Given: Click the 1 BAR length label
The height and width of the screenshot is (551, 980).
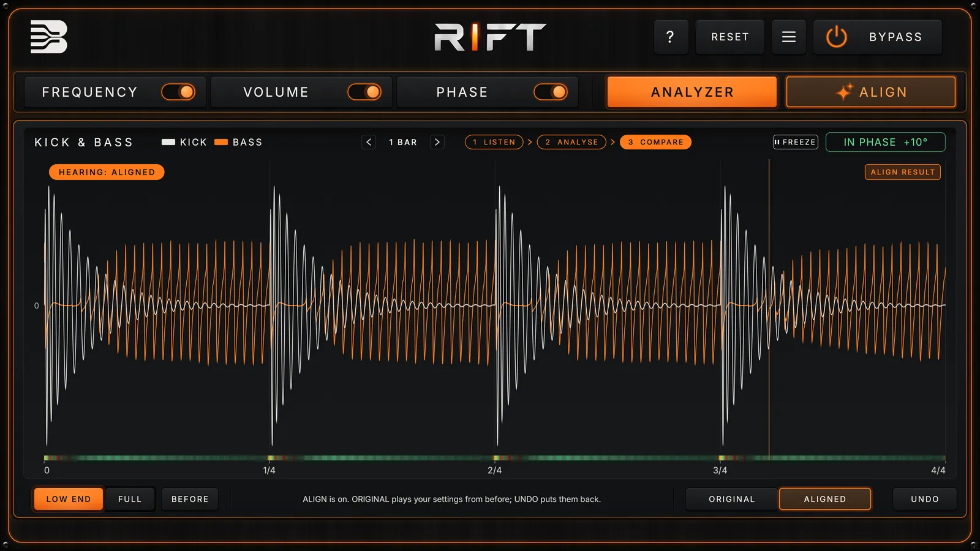Looking at the screenshot, I should (x=403, y=142).
